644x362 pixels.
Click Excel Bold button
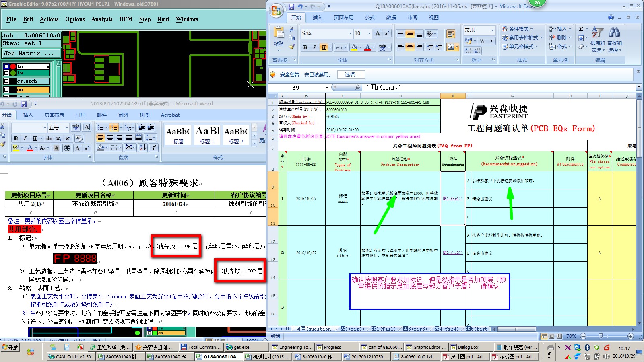[305, 47]
